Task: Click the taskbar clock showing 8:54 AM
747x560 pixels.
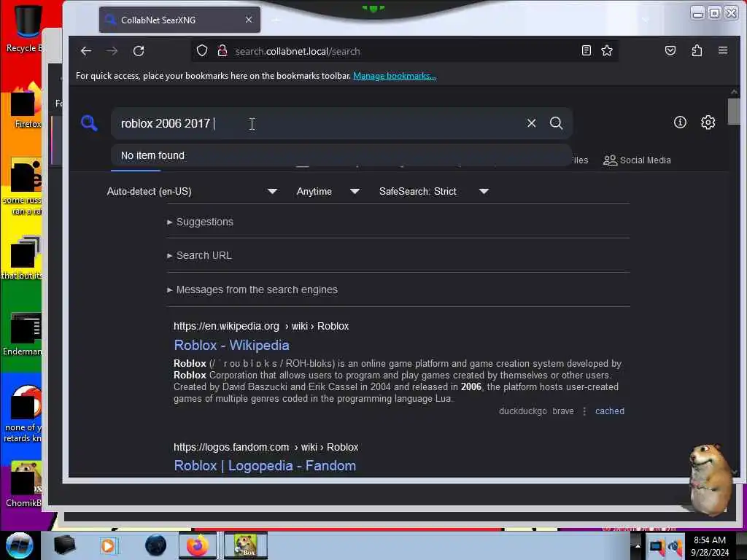Action: (x=709, y=546)
